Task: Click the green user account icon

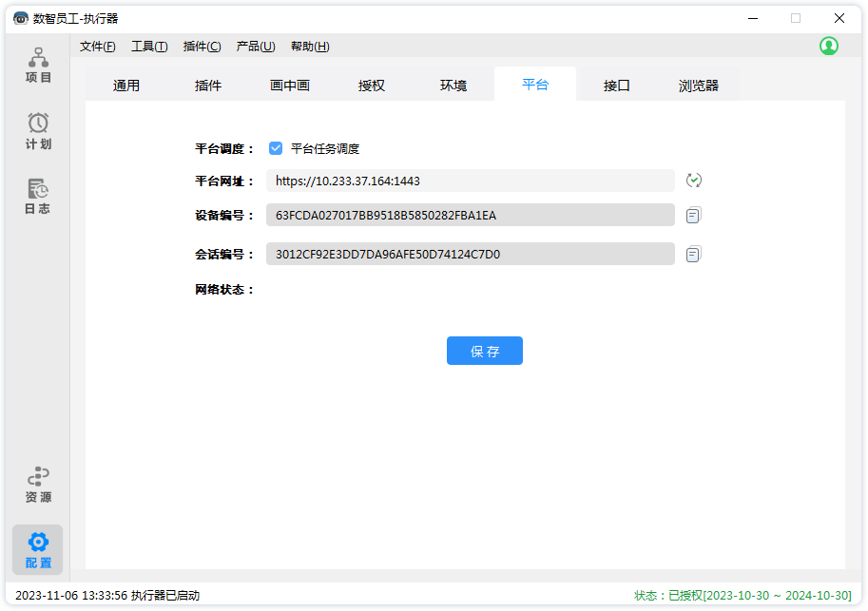Action: (x=829, y=46)
